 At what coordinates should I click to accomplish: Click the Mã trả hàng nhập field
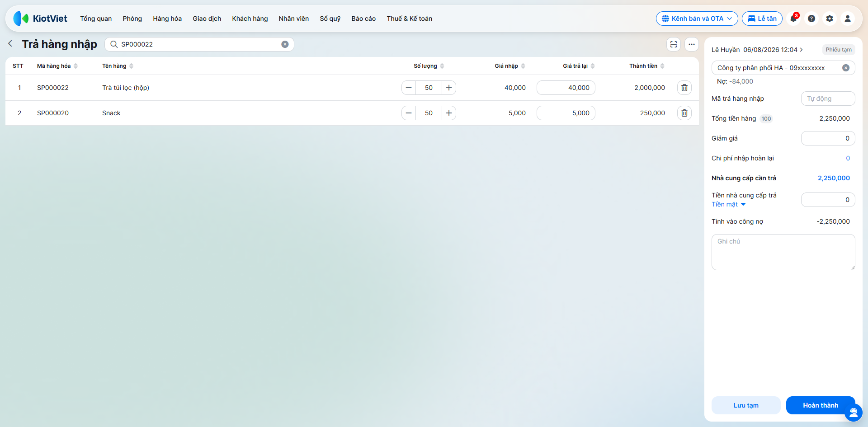pos(828,99)
